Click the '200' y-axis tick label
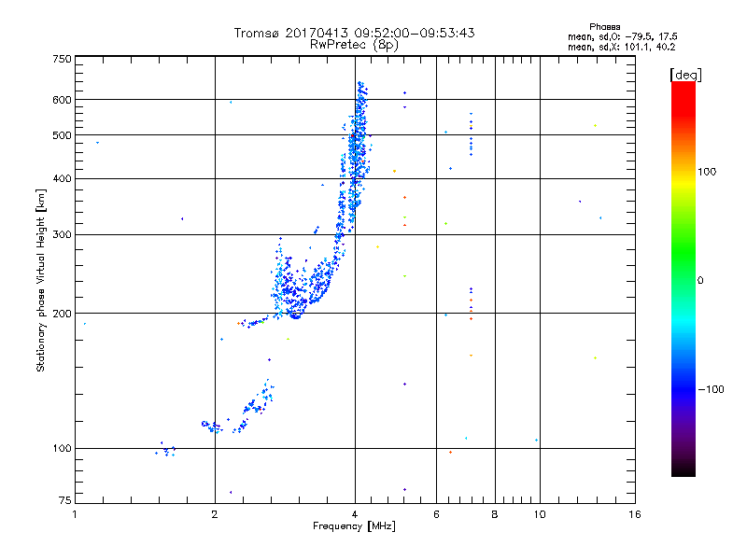This screenshot has width=747, height=560. 62,314
